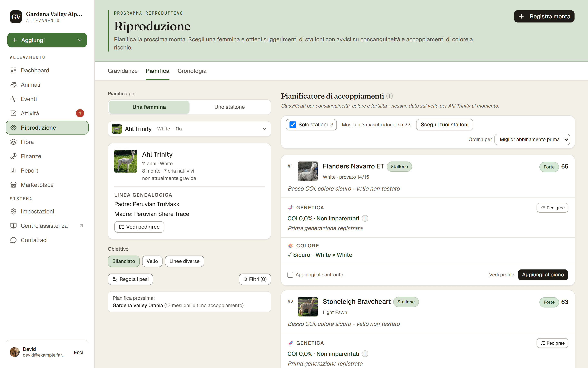Viewport: 588px width, 368px height.
Task: Click COI info icon for Flanders Navarro ET
Action: click(x=365, y=218)
